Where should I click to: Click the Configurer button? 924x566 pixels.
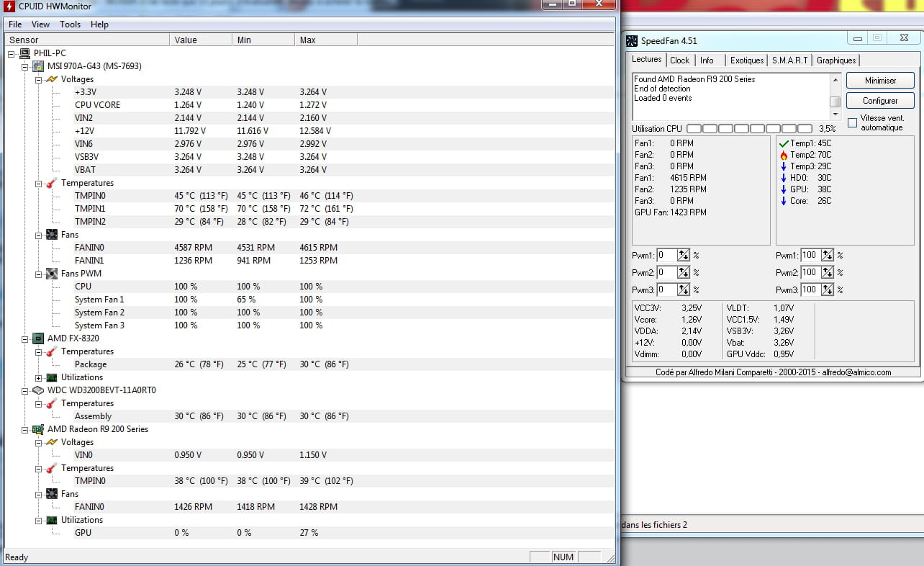(x=880, y=101)
